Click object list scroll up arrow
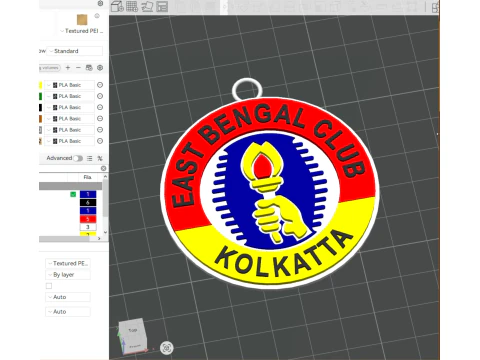480x360 pixels. point(105,177)
